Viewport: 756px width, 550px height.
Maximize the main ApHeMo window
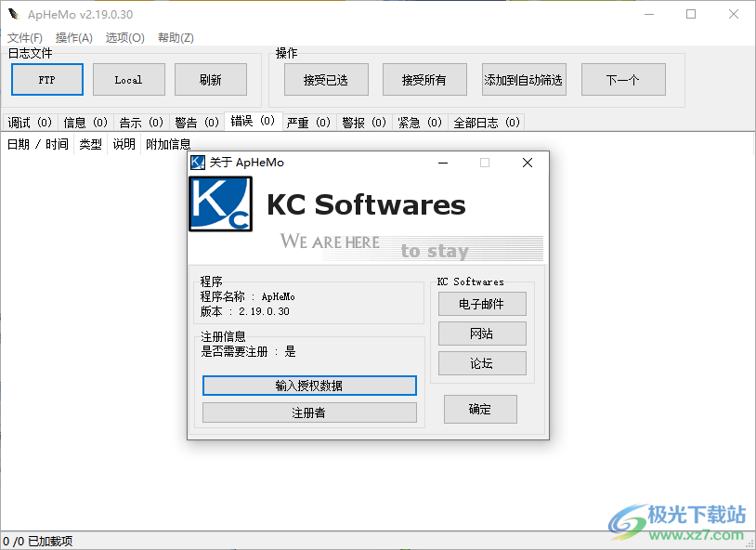click(691, 14)
